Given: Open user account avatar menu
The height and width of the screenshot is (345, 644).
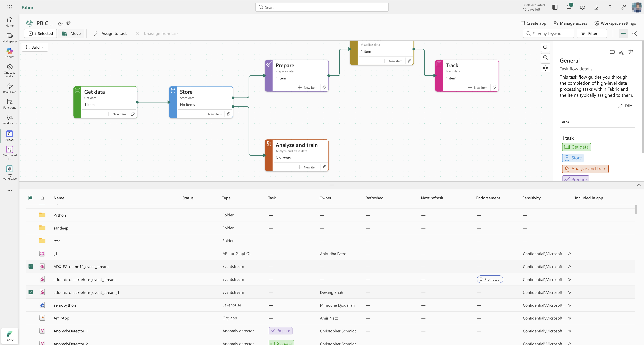Looking at the screenshot, I should pyautogui.click(x=637, y=7).
